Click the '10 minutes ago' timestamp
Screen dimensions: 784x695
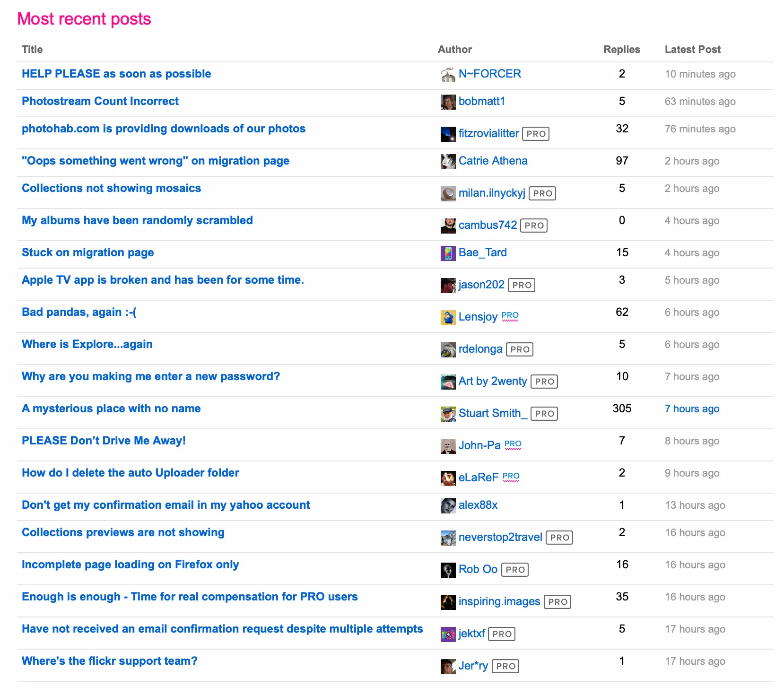pos(700,74)
